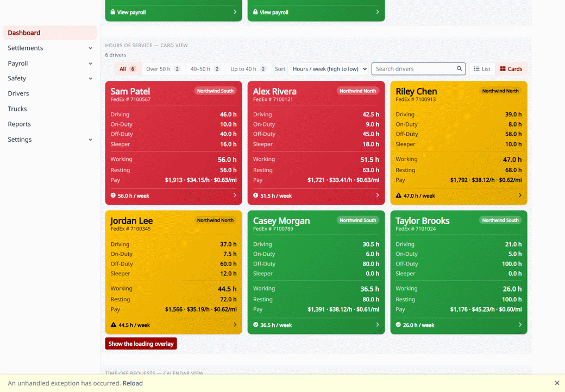Screen dimensions: 565x392
Task: Open the Sort hours dropdown
Action: [328, 69]
